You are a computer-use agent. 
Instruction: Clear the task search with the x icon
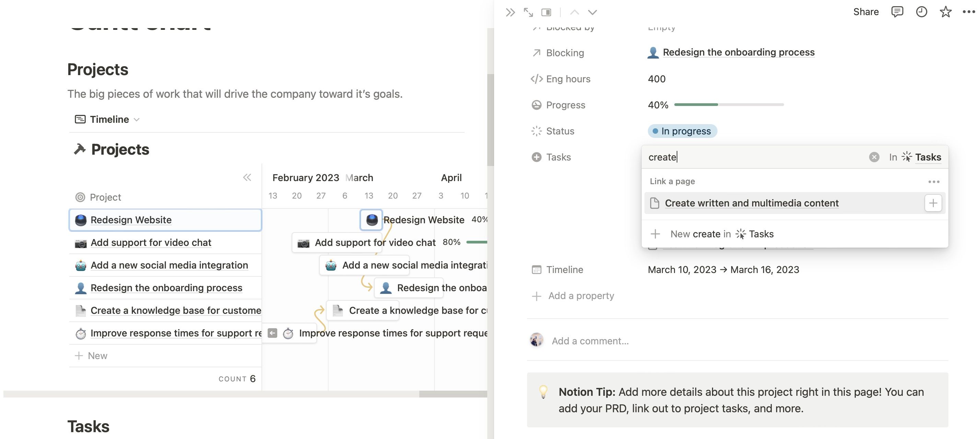[875, 157]
